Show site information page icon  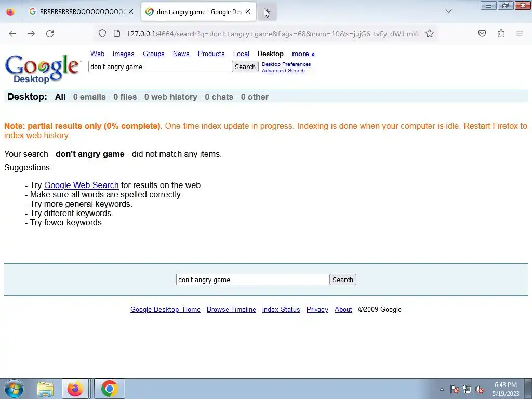point(117,33)
